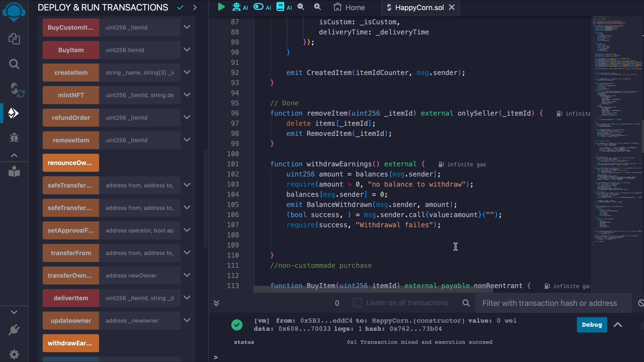Focus the BuyItem uint256 itemId input
This screenshot has width=644, height=362.
click(x=140, y=50)
